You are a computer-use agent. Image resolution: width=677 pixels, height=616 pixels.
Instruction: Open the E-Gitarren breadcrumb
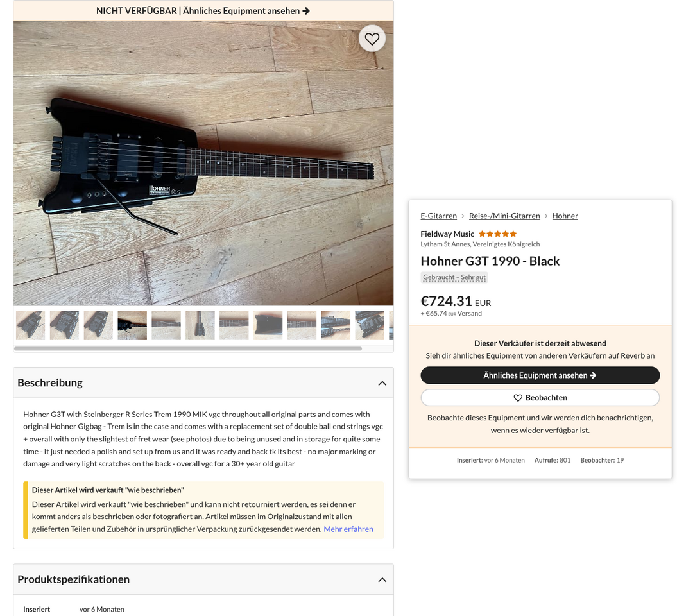[439, 216]
